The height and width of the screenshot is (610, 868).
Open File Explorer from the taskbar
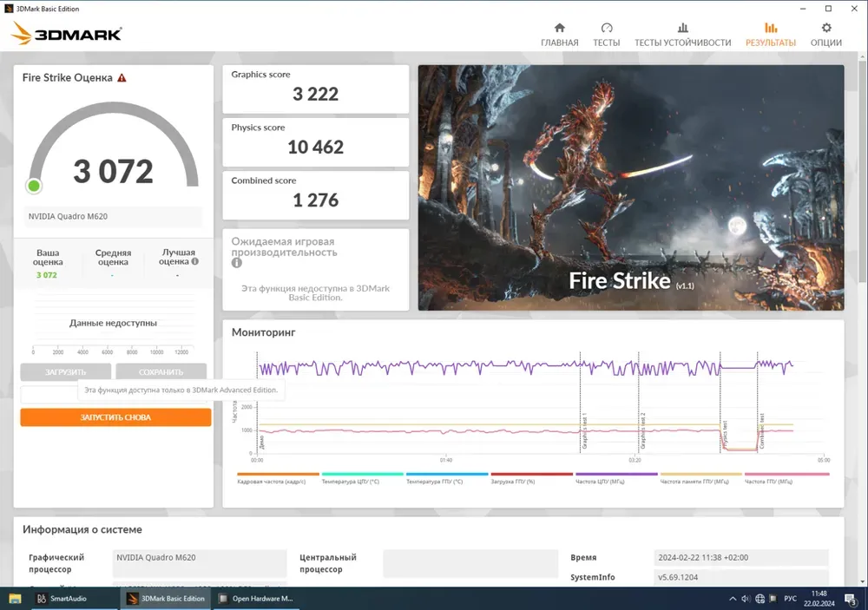(16, 598)
